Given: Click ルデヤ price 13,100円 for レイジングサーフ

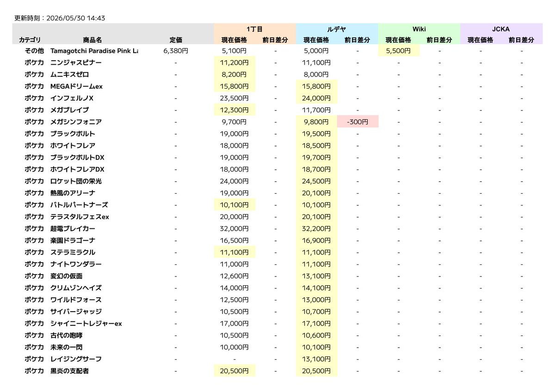Looking at the screenshot, I should click(317, 359).
